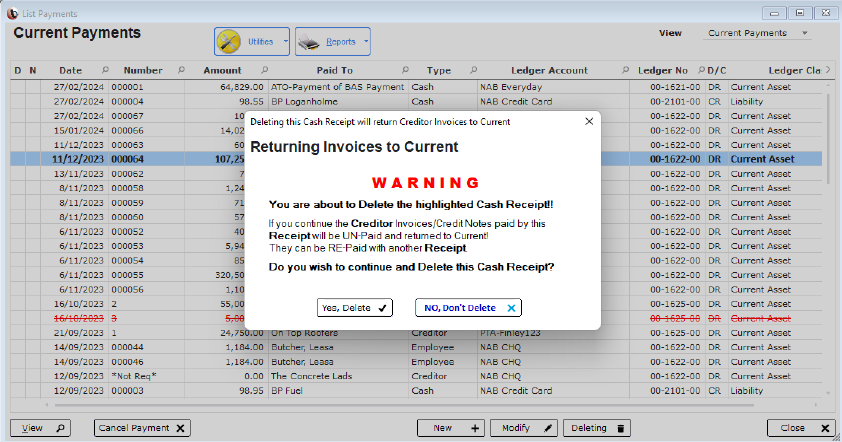Click the 55,00 amount for payment number 2

[x=232, y=304]
